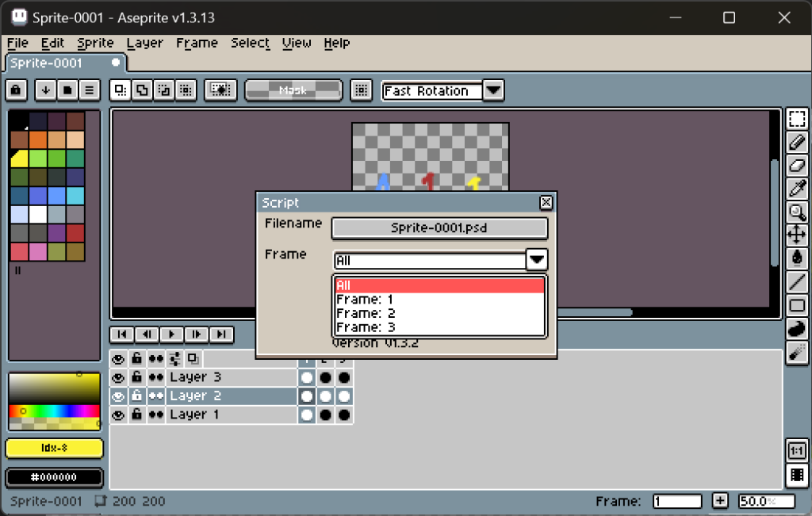This screenshot has width=812, height=516.
Task: Click the palette presets icon
Action: [x=67, y=90]
